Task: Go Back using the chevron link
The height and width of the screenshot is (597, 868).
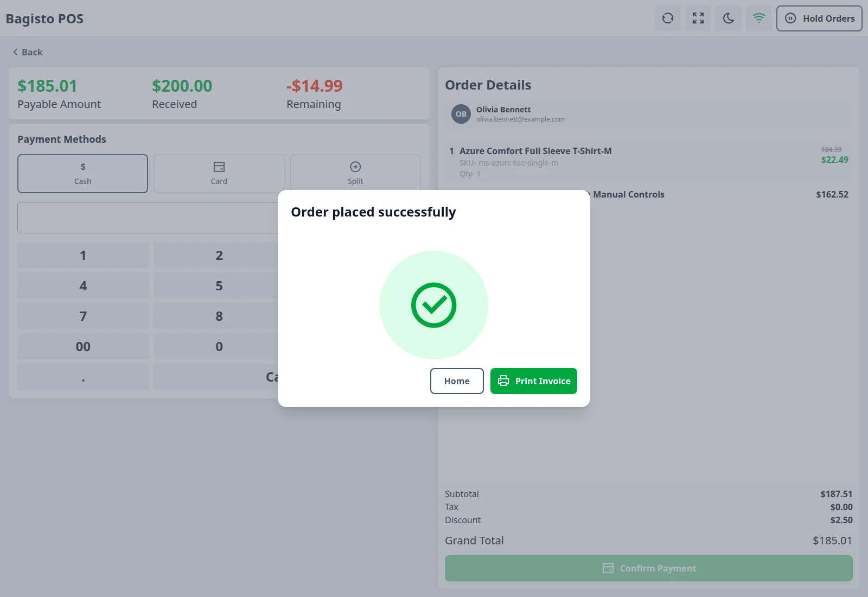Action: (x=28, y=52)
